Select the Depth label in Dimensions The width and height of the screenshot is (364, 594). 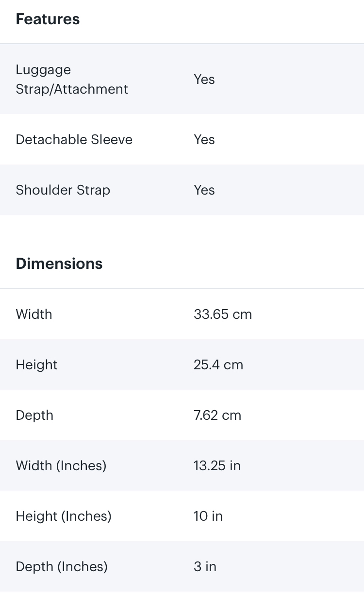coord(34,415)
